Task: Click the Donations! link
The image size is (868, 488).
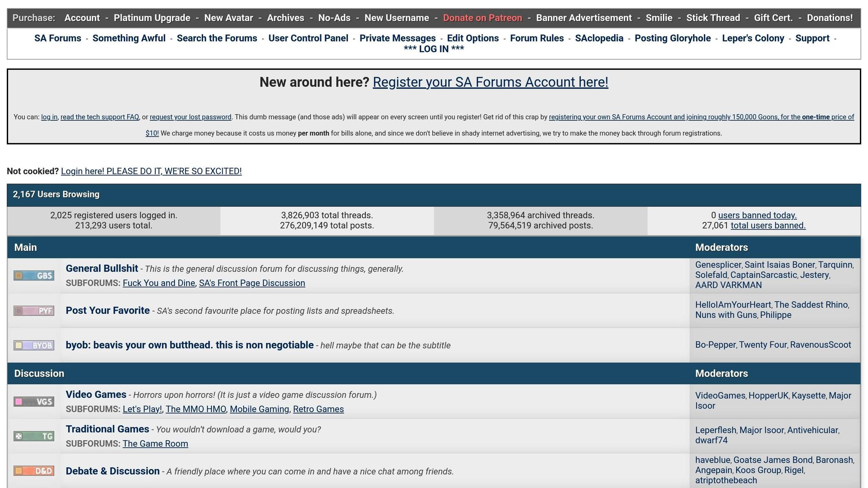Action: click(x=830, y=18)
